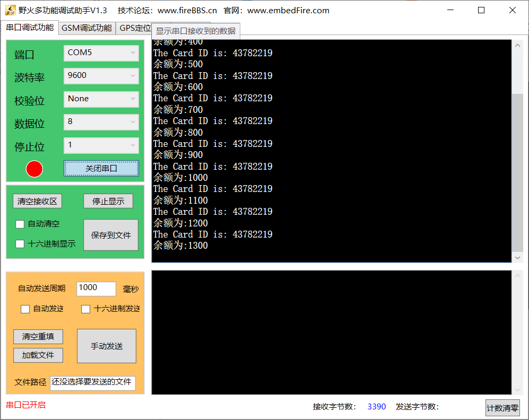Click the 清空接收区 button

tap(37, 201)
